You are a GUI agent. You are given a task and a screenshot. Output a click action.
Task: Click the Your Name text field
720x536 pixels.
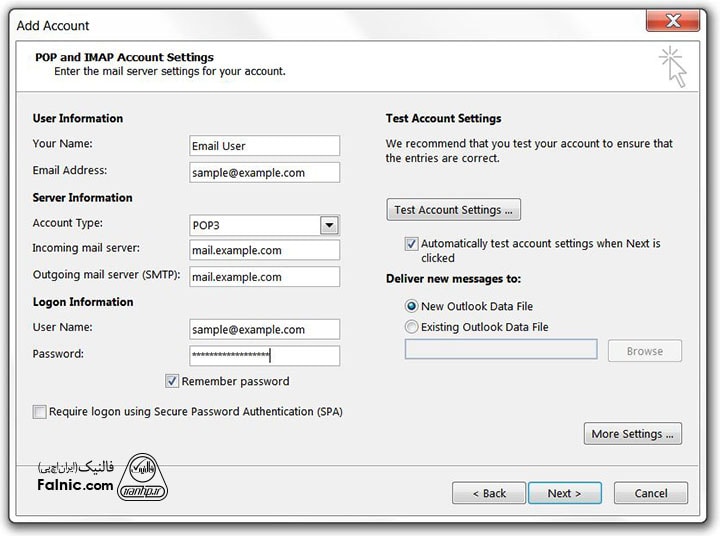coord(264,146)
